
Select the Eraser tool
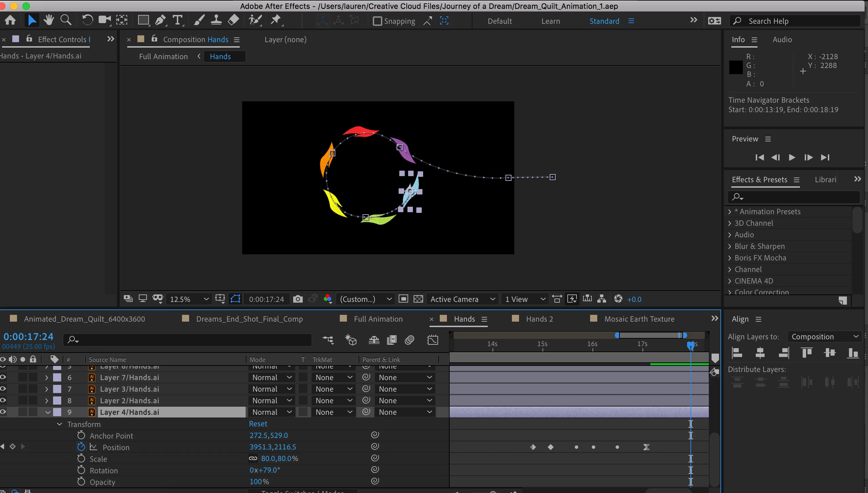click(x=233, y=20)
